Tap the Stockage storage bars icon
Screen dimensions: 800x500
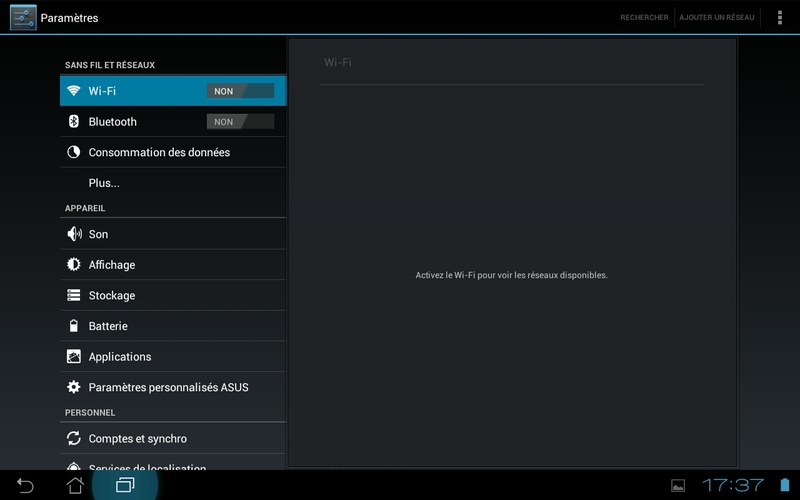point(73,295)
